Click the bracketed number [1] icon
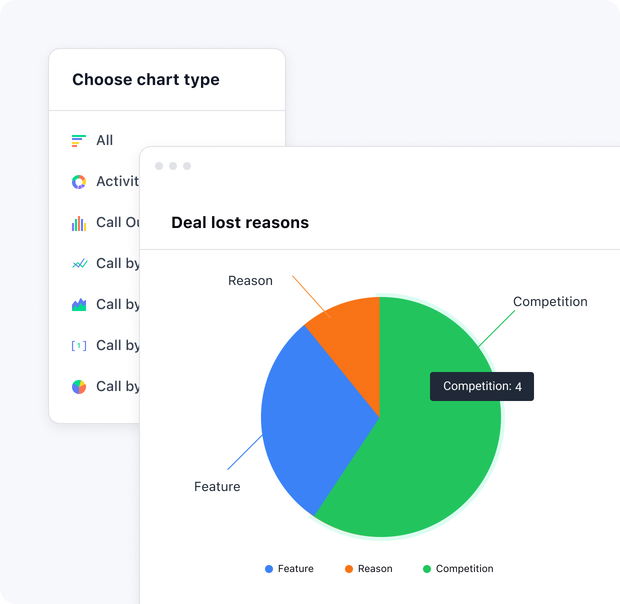 click(79, 346)
